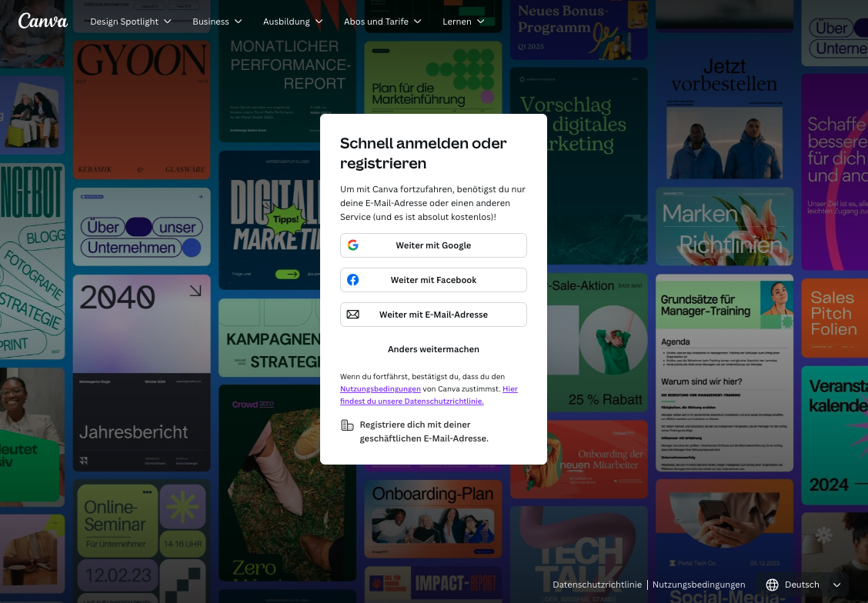Open the Über unser Unternehmen template

tap(142, 227)
